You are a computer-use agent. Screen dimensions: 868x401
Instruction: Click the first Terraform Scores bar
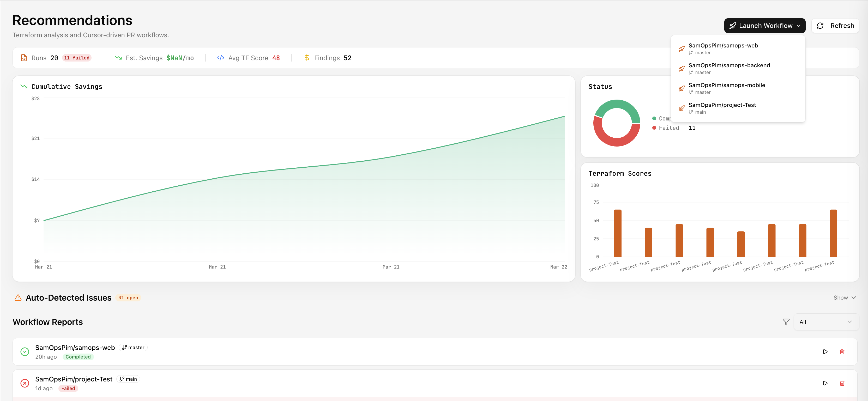pyautogui.click(x=617, y=233)
